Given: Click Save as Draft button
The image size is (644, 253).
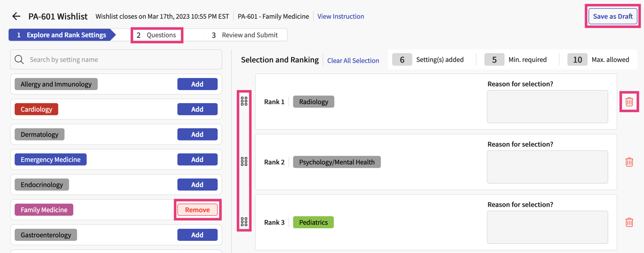Looking at the screenshot, I should click(613, 16).
